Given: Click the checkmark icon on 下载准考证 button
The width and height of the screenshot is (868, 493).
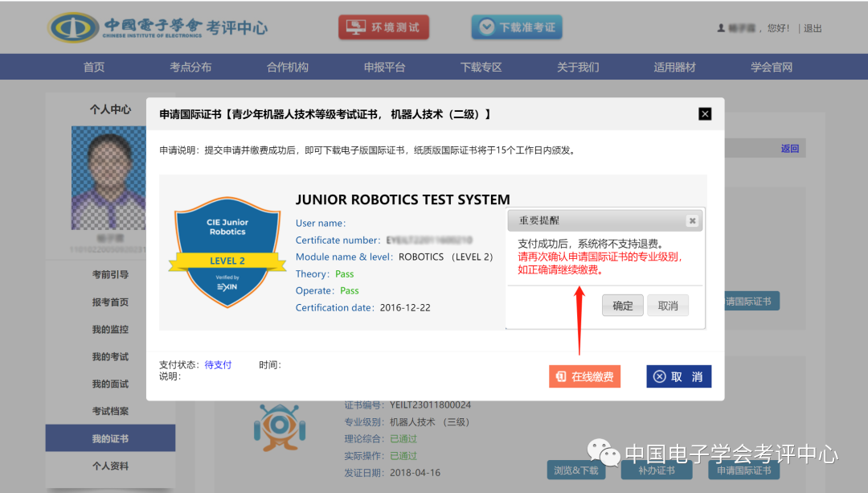Looking at the screenshot, I should (x=485, y=27).
